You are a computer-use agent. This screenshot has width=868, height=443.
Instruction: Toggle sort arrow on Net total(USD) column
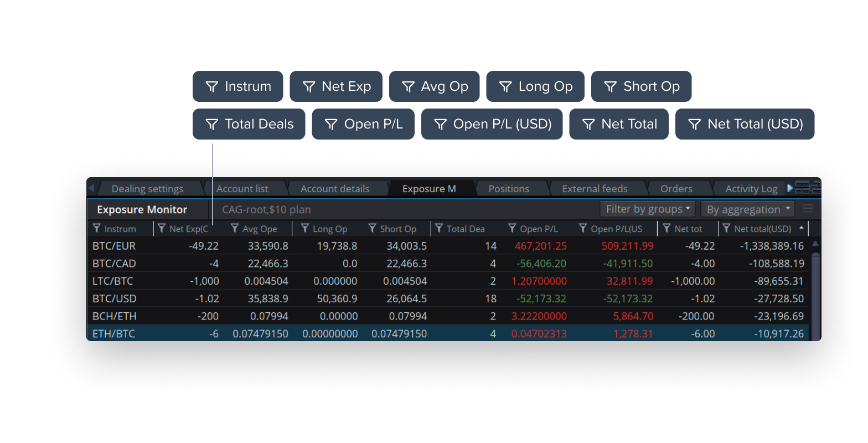801,228
